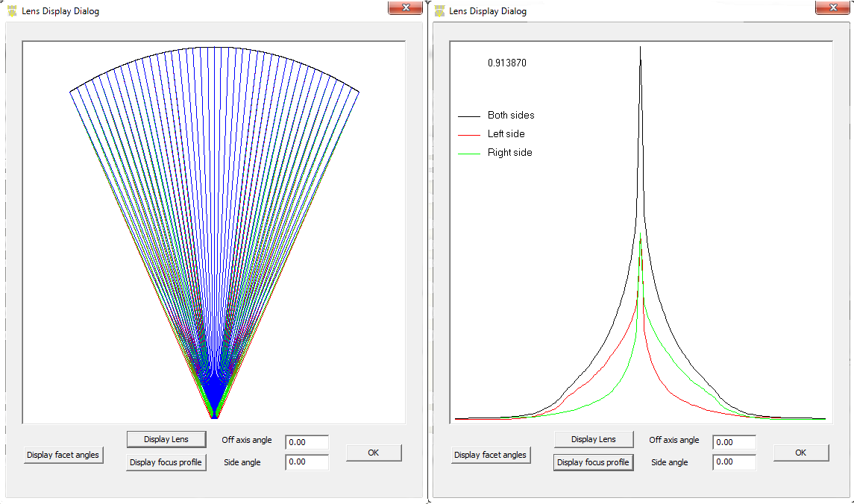Click the black 'Both sides' legend line
The image size is (854, 504).
[x=468, y=116]
